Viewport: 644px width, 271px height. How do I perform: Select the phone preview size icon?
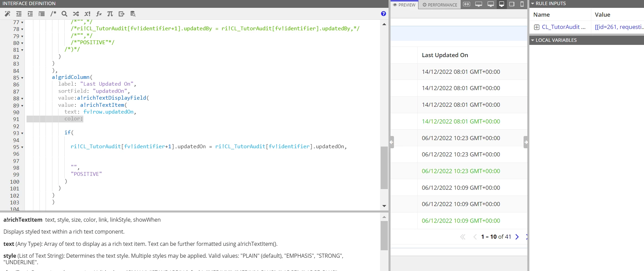tap(522, 4)
